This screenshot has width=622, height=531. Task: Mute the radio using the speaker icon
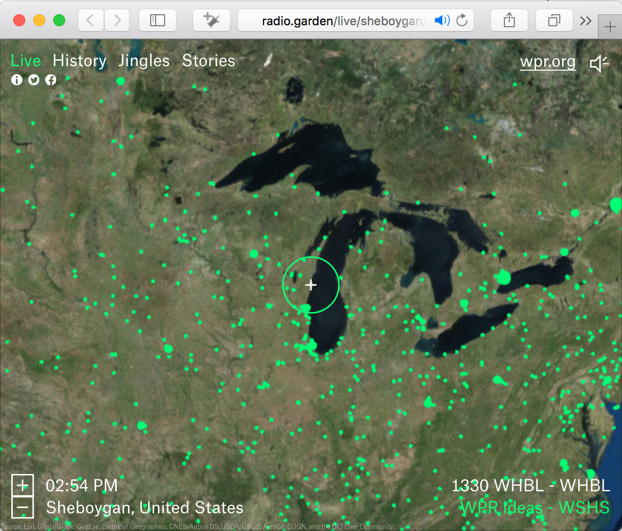tap(598, 64)
